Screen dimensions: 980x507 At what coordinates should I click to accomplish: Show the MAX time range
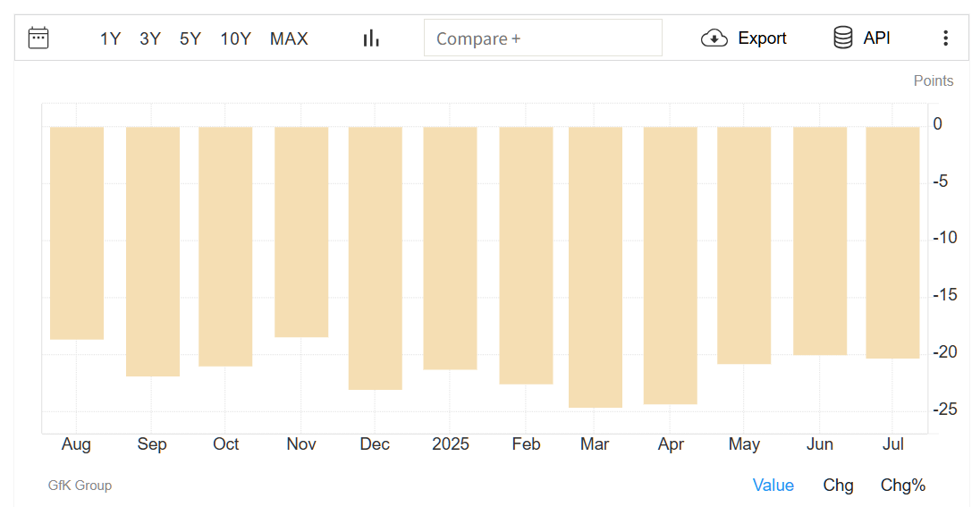click(289, 38)
